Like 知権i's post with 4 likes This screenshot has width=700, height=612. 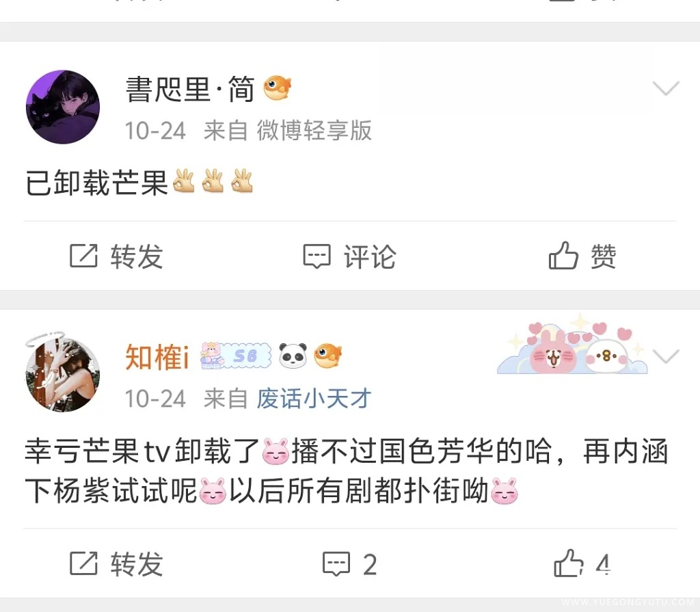582,563
